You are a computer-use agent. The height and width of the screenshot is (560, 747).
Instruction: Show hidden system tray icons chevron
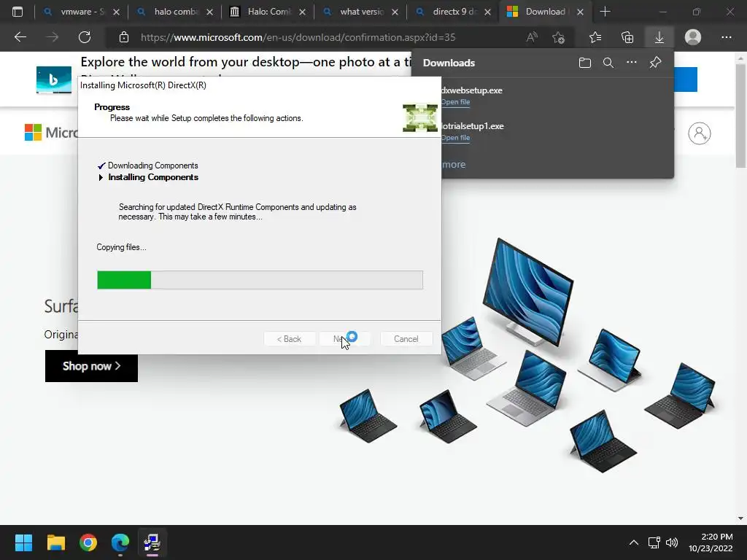[634, 542]
